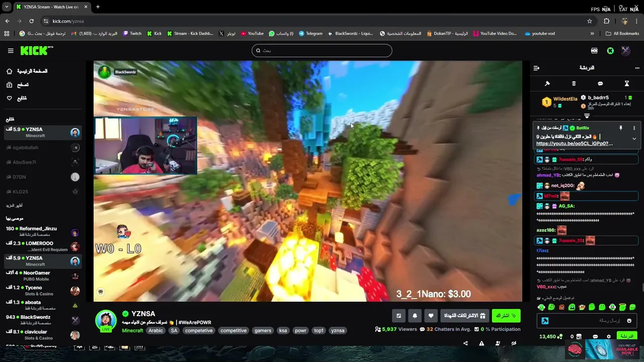Open the hamburger menu beside the Kick logo
Viewport: 644px width, 362px height.
11,50
